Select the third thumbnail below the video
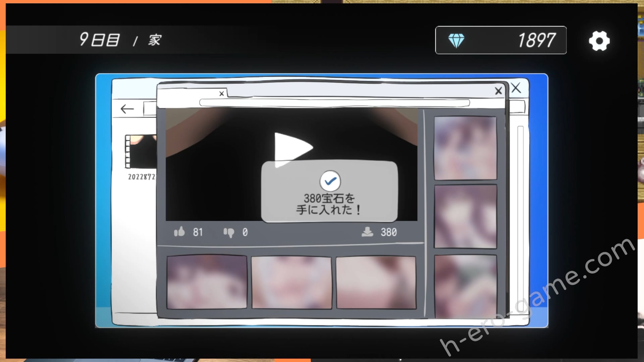The width and height of the screenshot is (644, 362). click(376, 283)
